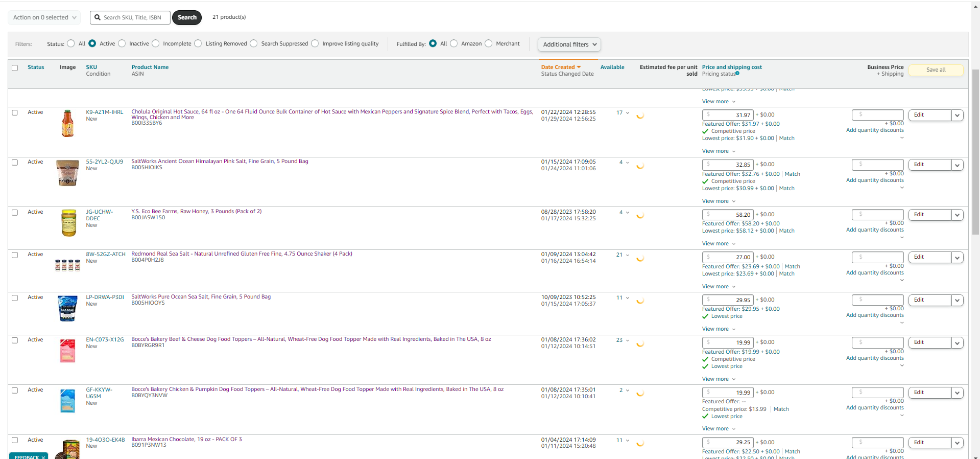The image size is (980, 459).
Task: Click Match beside Lowest price $31.90
Action: click(x=786, y=139)
